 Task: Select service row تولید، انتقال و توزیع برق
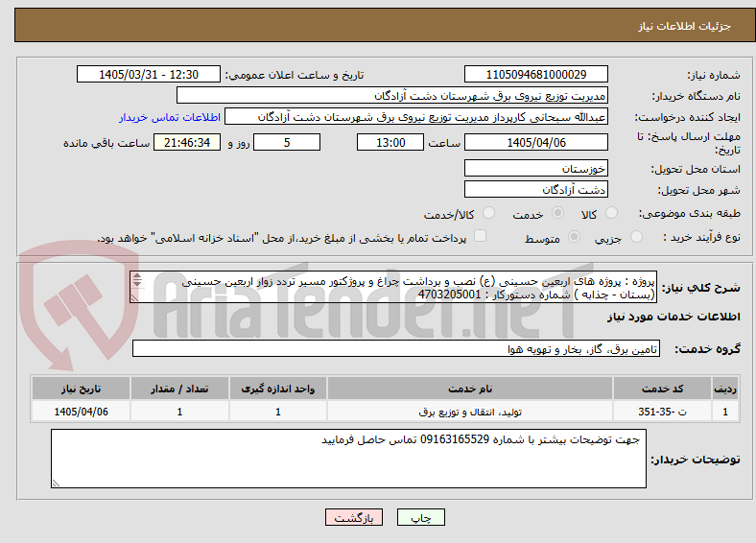tap(385, 412)
